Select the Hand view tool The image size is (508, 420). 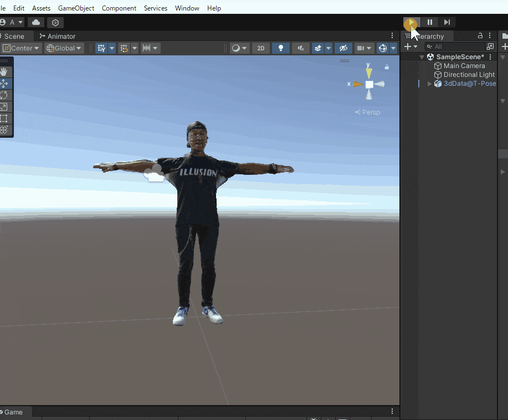[x=4, y=72]
